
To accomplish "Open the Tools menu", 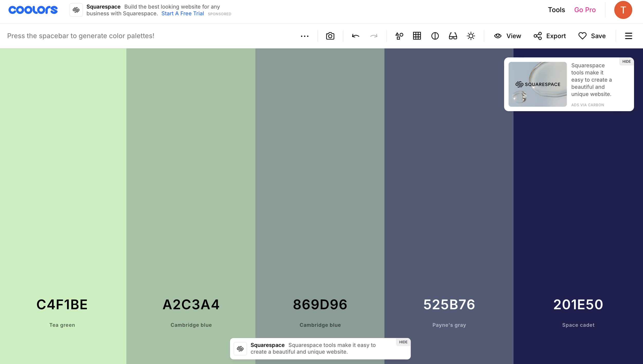I will (556, 10).
